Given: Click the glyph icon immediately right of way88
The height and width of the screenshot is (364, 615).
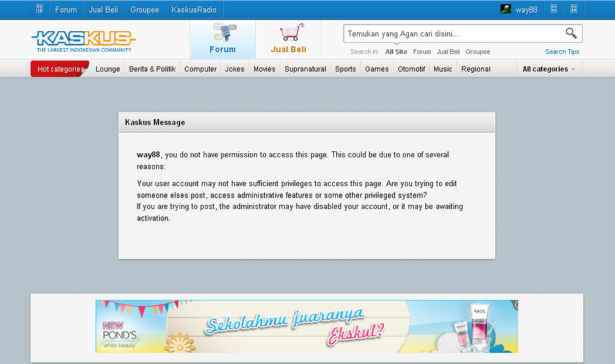Looking at the screenshot, I should pyautogui.click(x=554, y=9).
